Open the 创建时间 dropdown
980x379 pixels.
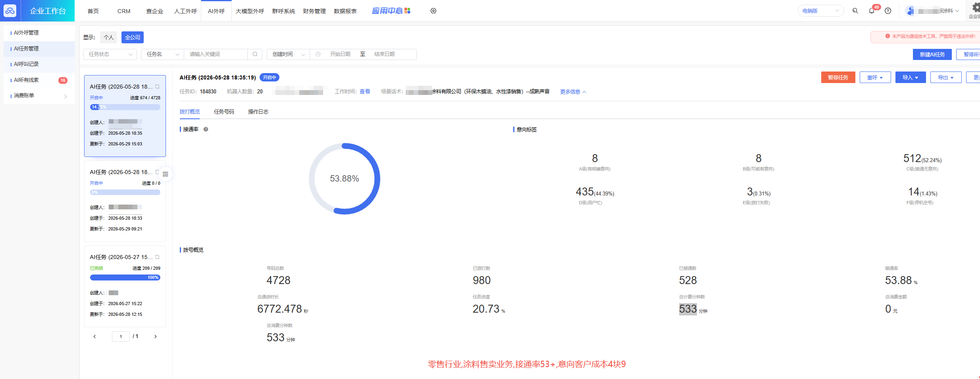pos(288,54)
